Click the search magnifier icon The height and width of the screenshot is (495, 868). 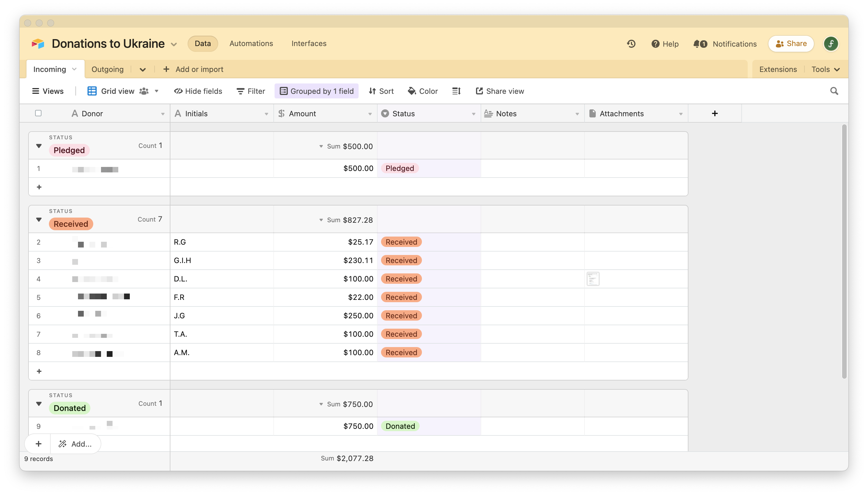click(x=834, y=91)
